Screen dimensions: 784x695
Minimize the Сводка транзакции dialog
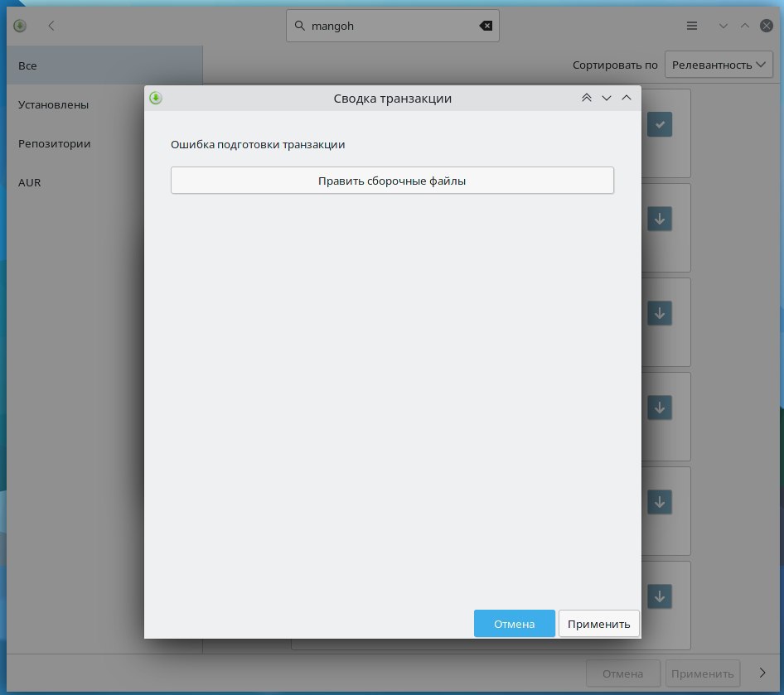click(x=607, y=98)
